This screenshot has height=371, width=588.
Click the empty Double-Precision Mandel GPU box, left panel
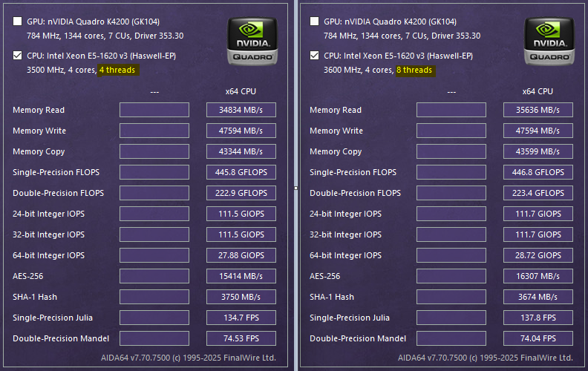[x=154, y=338]
